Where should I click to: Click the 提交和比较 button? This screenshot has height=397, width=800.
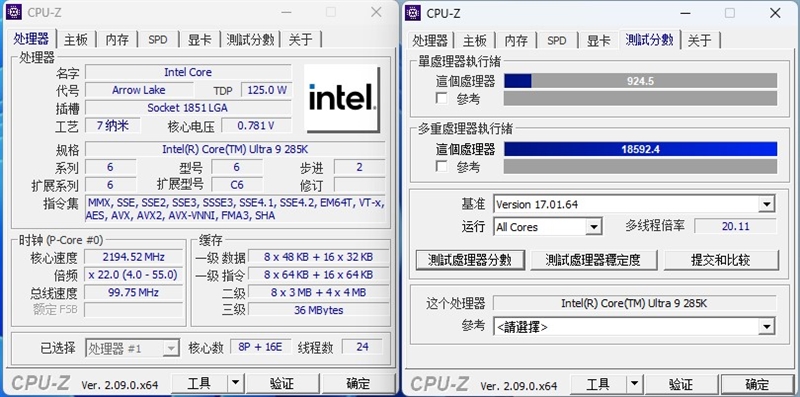(x=721, y=260)
